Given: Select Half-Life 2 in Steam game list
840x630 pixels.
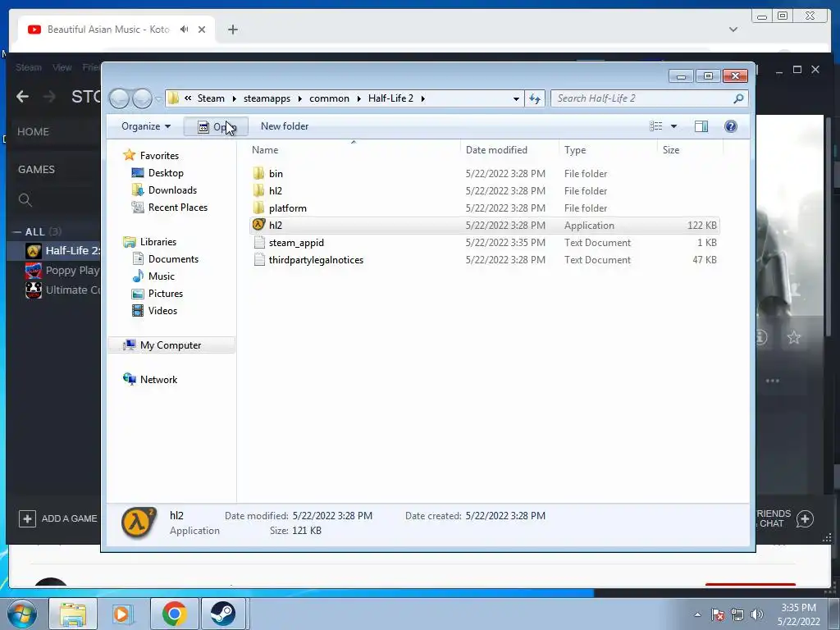Looking at the screenshot, I should pos(73,250).
